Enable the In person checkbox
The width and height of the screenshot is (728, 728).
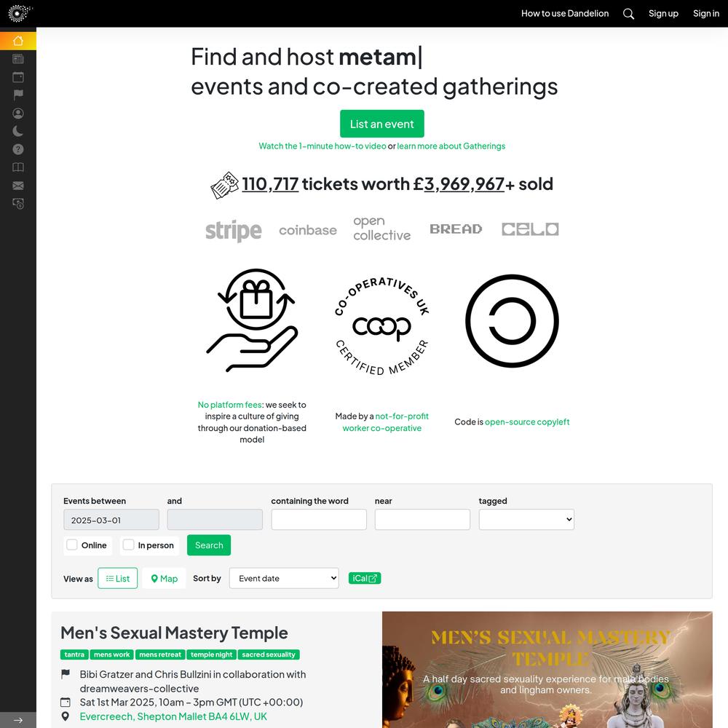(x=129, y=545)
